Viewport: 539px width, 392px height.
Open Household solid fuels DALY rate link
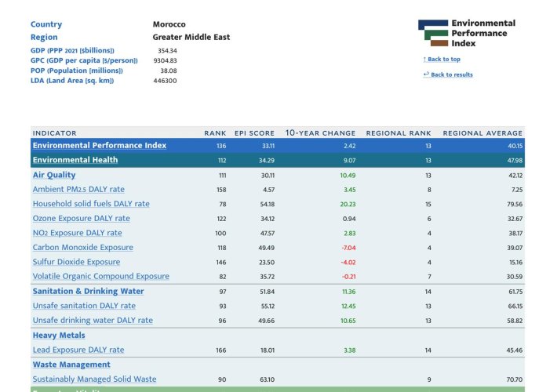[91, 204]
